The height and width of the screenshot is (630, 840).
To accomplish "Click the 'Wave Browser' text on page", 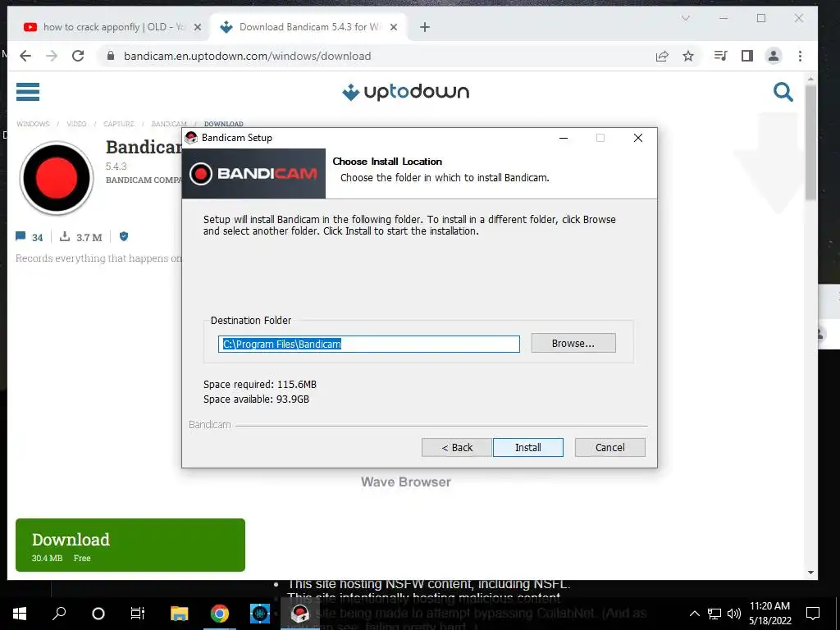I will [x=406, y=482].
